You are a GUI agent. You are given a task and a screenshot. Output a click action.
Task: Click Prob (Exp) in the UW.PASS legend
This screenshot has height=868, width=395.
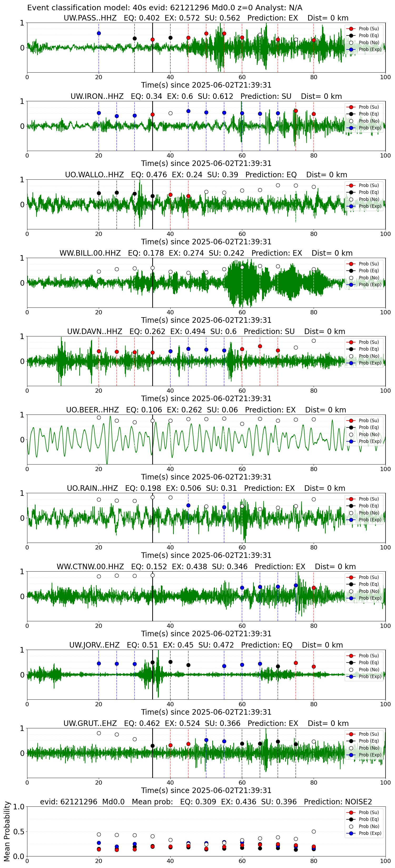pos(370,49)
